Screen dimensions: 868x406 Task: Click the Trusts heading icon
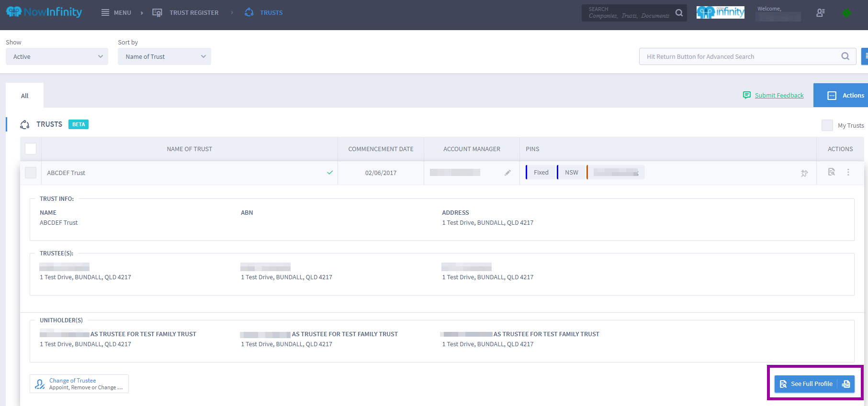(x=25, y=124)
